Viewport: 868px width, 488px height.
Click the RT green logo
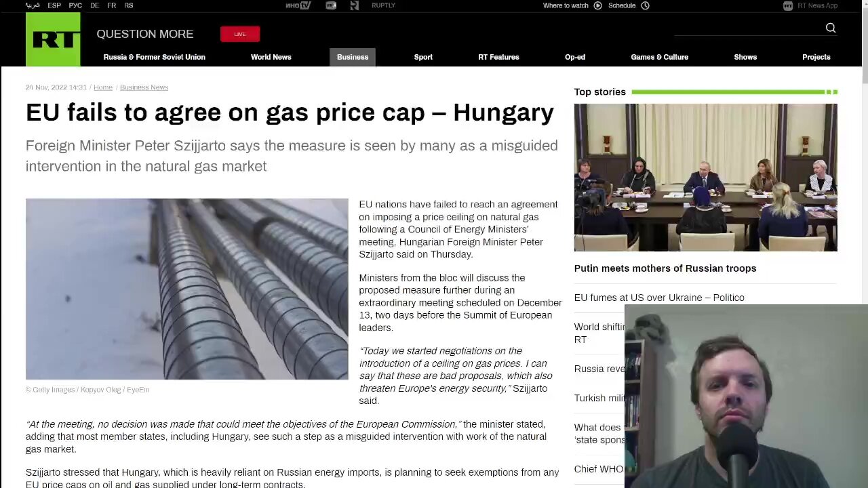[53, 40]
